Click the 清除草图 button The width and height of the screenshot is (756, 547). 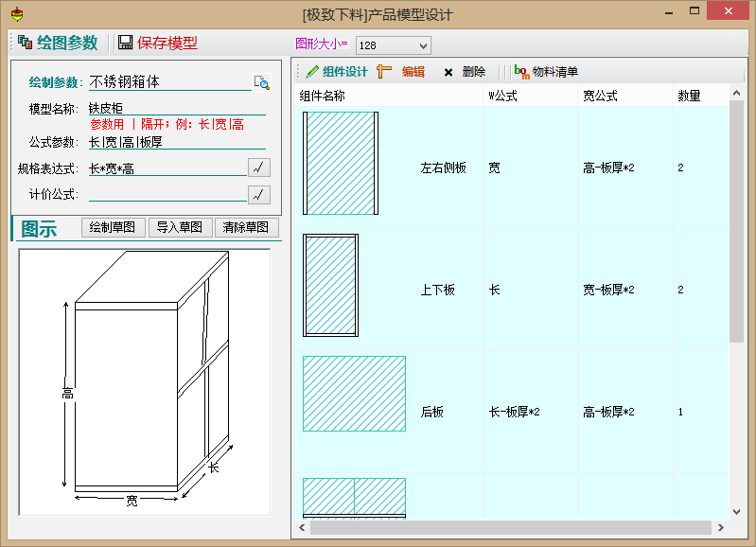246,227
